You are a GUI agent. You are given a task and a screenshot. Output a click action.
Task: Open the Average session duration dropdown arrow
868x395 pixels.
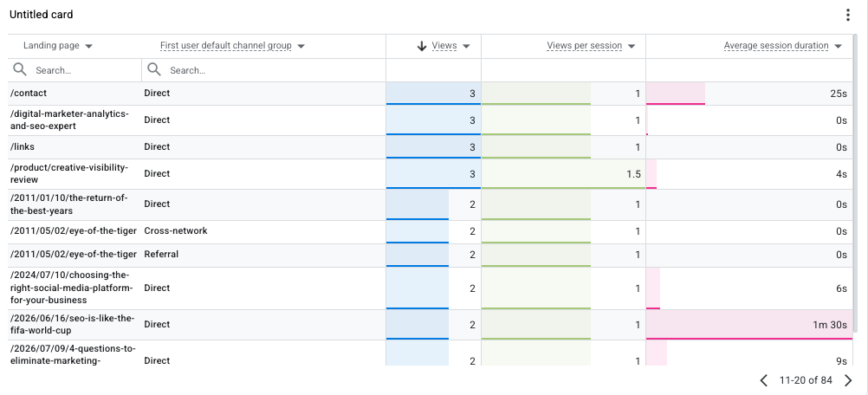[838, 46]
